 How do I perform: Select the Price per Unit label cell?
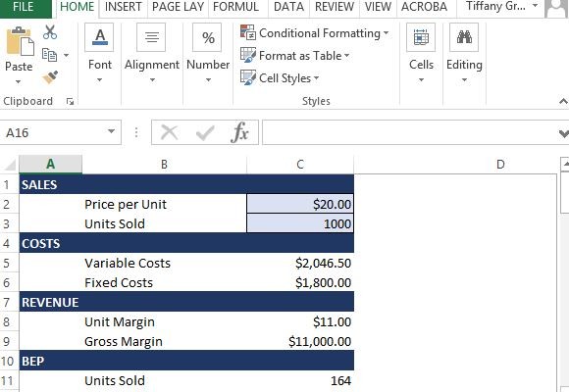point(164,204)
